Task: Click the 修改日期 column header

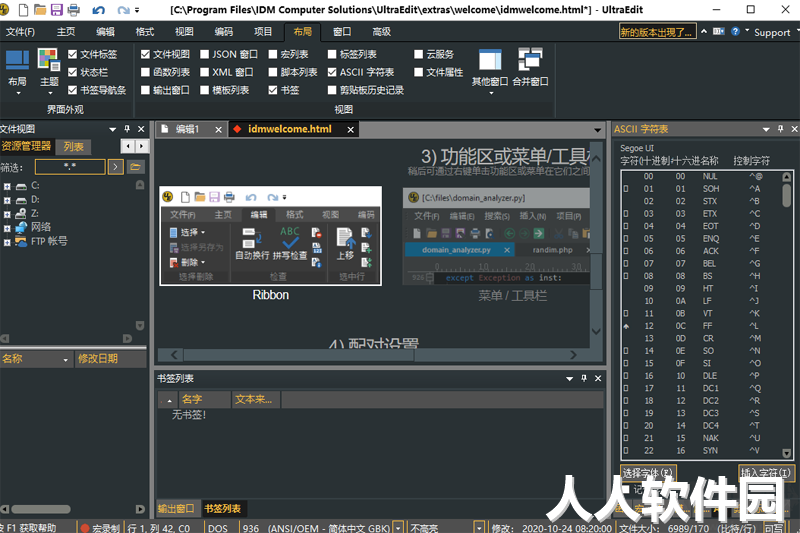Action: point(109,359)
